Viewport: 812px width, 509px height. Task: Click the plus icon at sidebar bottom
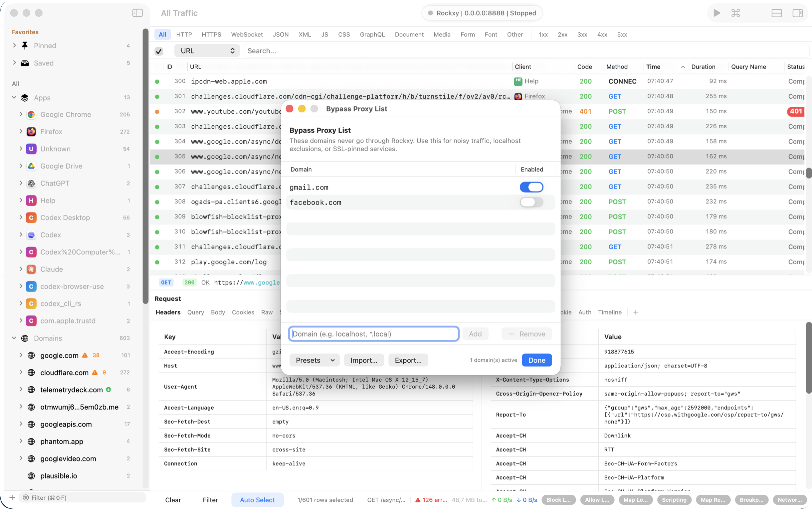pyautogui.click(x=12, y=498)
